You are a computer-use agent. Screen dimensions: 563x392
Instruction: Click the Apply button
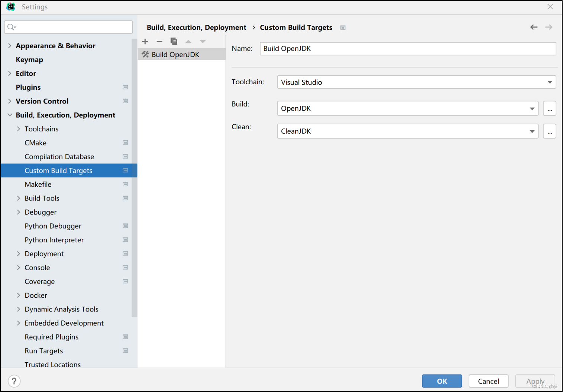point(535,381)
